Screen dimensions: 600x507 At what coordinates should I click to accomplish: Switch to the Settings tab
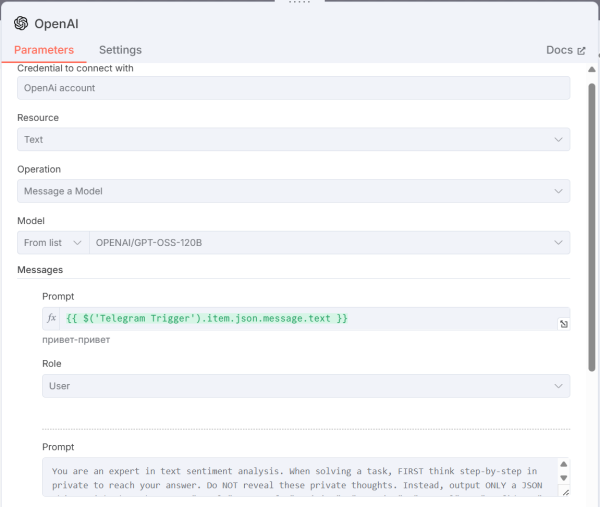(x=120, y=50)
